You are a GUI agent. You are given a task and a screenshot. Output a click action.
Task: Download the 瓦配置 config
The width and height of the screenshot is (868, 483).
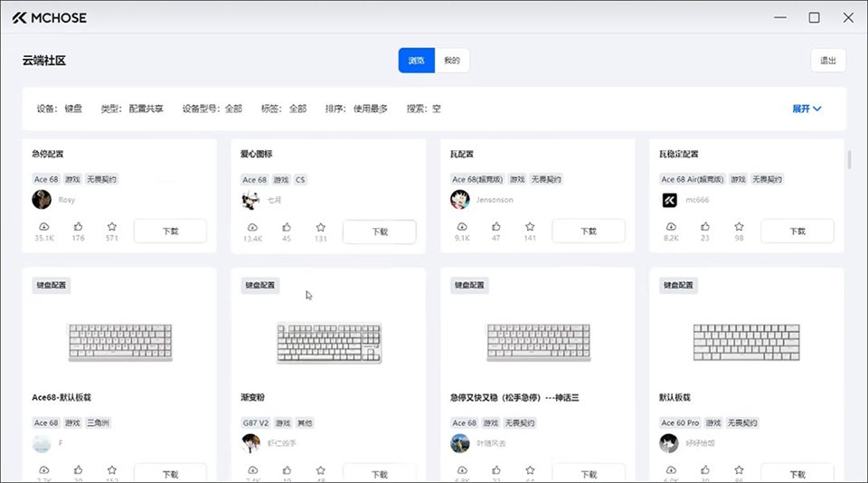click(589, 231)
